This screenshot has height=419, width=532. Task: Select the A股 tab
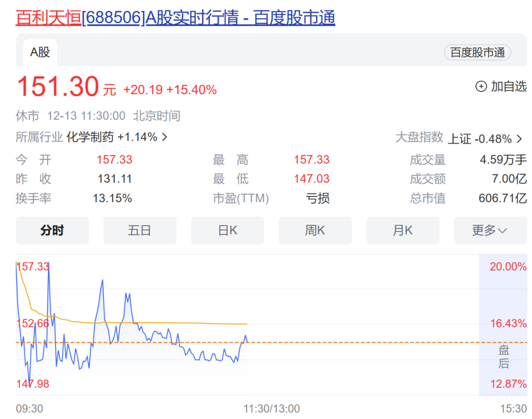(x=40, y=53)
